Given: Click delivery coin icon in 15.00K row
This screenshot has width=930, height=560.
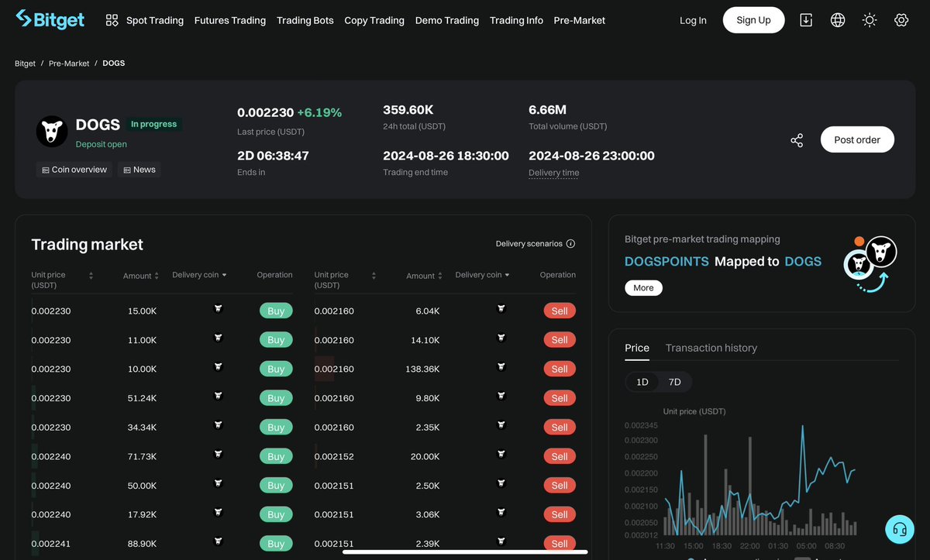Looking at the screenshot, I should (x=218, y=308).
